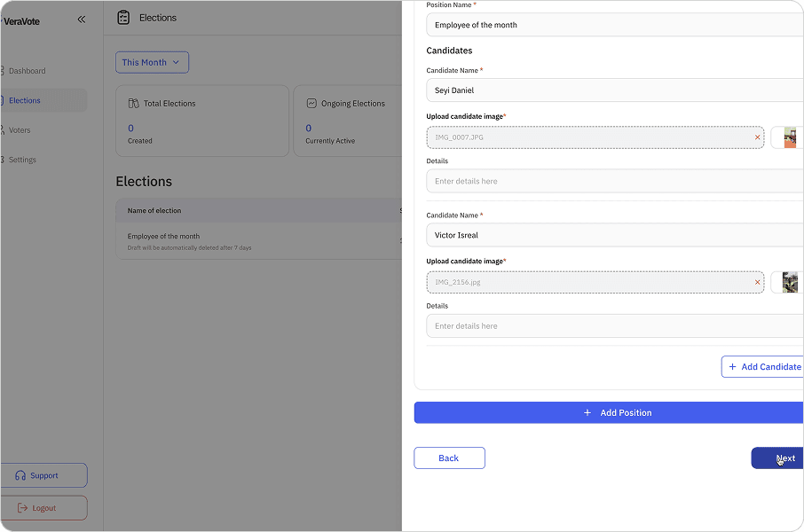Image resolution: width=804 pixels, height=532 pixels.
Task: Click the Back button
Action: pyautogui.click(x=449, y=458)
